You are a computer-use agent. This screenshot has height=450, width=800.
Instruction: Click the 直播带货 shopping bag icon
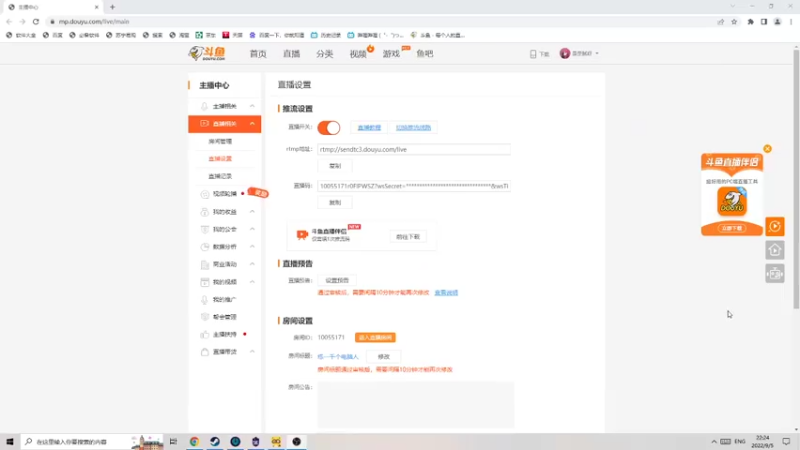[x=205, y=352]
